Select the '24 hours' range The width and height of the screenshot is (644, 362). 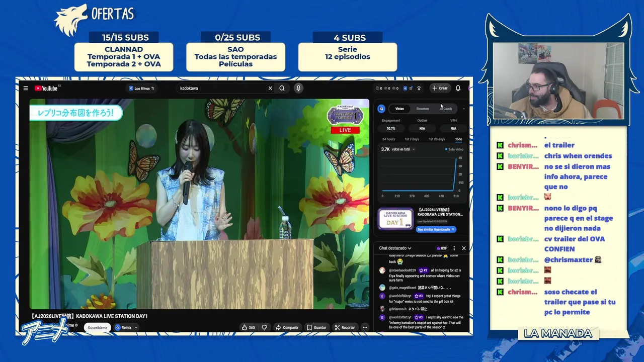pyautogui.click(x=388, y=139)
